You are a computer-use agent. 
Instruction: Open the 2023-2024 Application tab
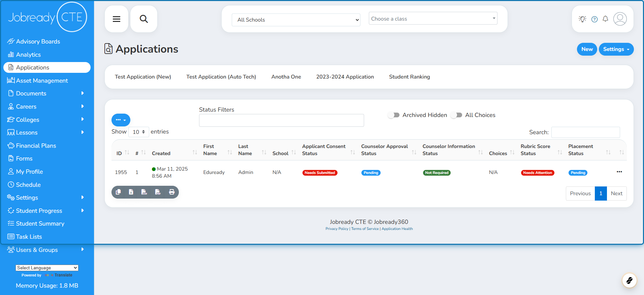pos(345,77)
